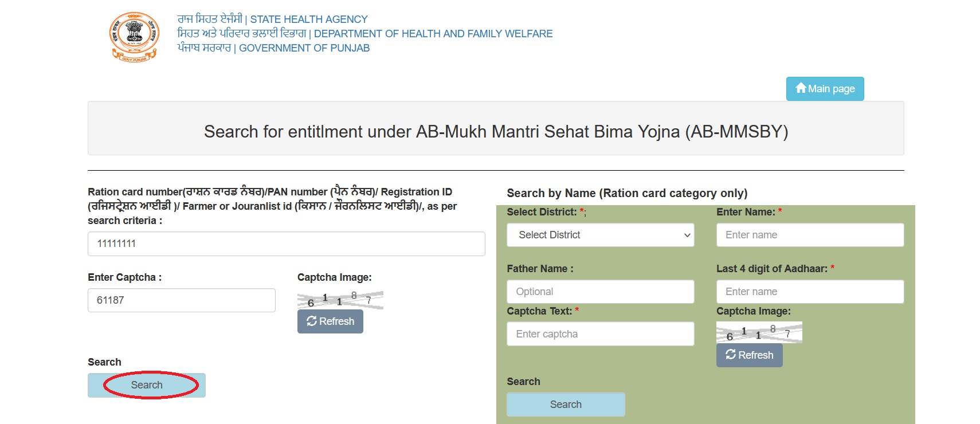
Task: Open the Select District dropdown
Action: click(600, 235)
